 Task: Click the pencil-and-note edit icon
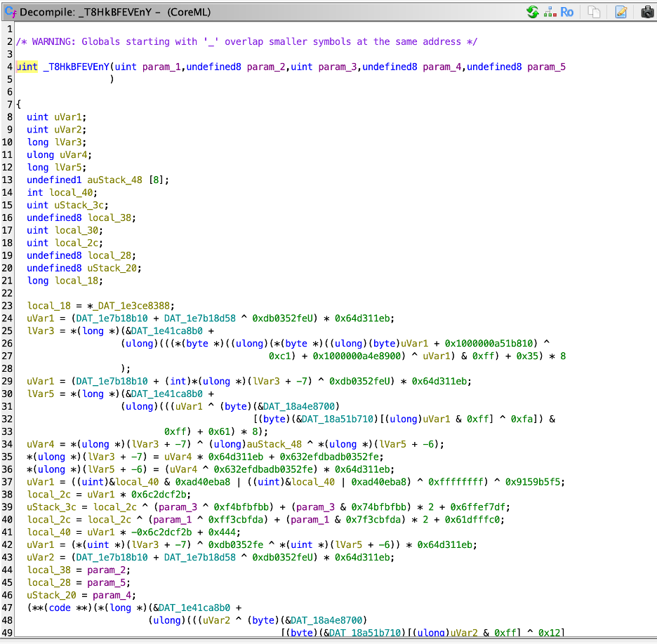(x=620, y=12)
